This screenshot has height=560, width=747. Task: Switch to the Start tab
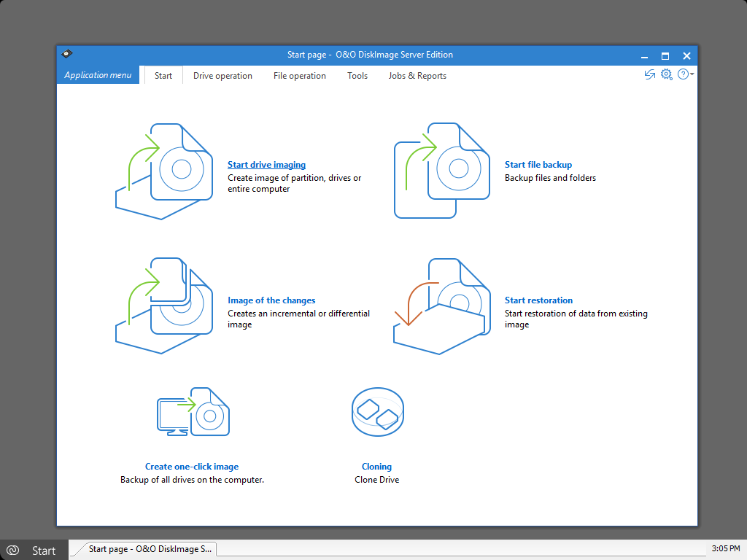click(x=163, y=76)
